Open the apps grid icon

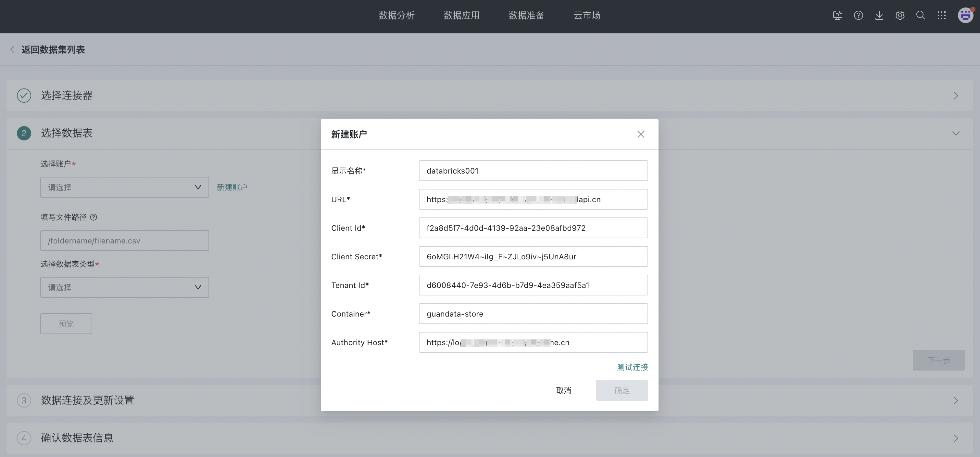(942, 16)
